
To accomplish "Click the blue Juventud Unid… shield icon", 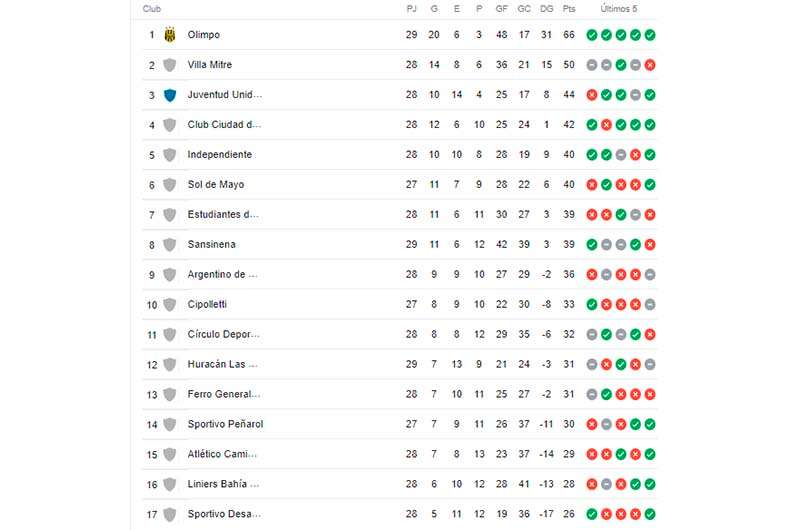I will click(170, 95).
